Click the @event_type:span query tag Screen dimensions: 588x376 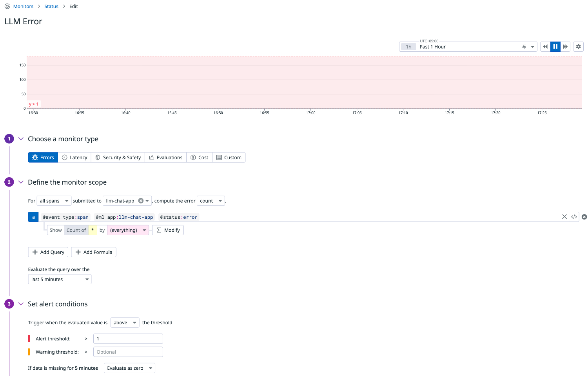(65, 217)
